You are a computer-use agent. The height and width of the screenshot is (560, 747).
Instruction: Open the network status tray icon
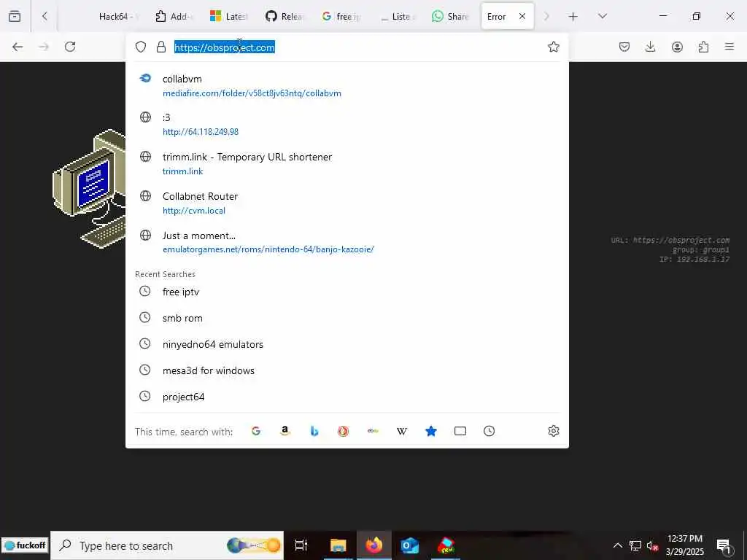(635, 545)
